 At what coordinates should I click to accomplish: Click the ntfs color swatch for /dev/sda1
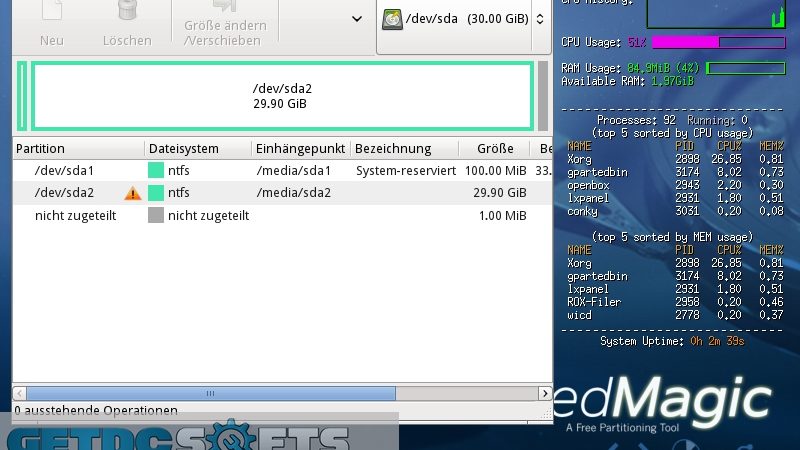click(156, 170)
